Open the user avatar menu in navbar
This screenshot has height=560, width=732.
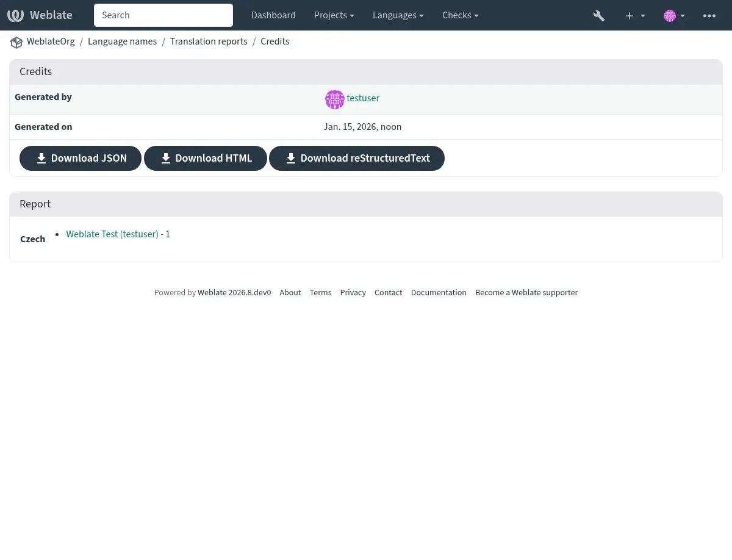674,16
